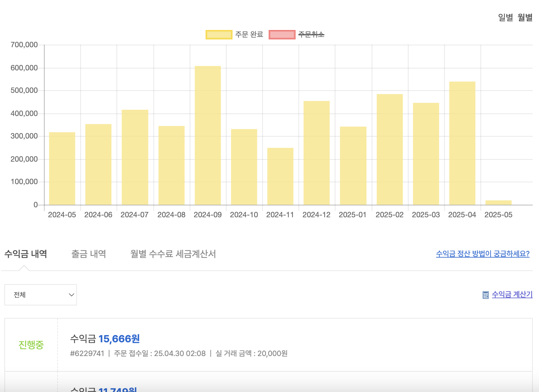Viewport: 539px width, 392px height.
Task: Click the chevron arrow of 전체 dropdown
Action: click(x=71, y=295)
